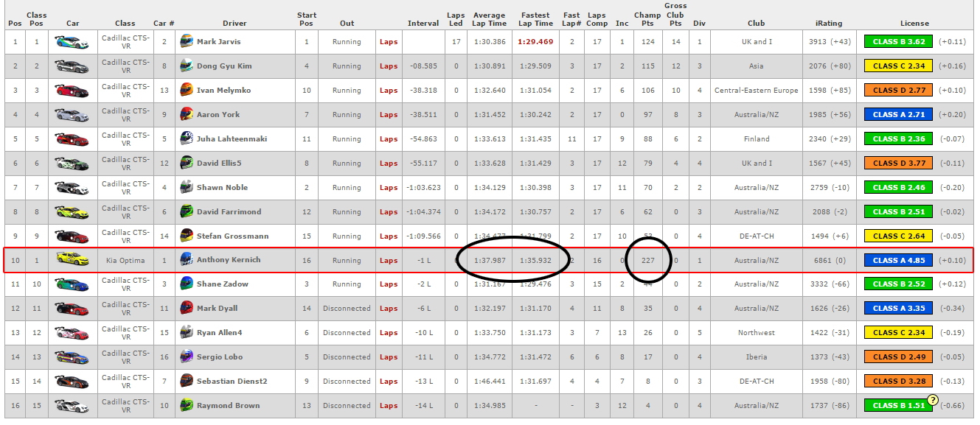Click Mark Jarvis's helmet icon
The image size is (980, 425).
187,42
